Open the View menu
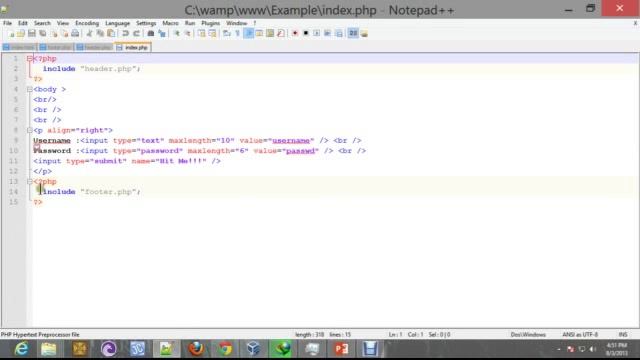The image size is (640, 360). [x=63, y=23]
